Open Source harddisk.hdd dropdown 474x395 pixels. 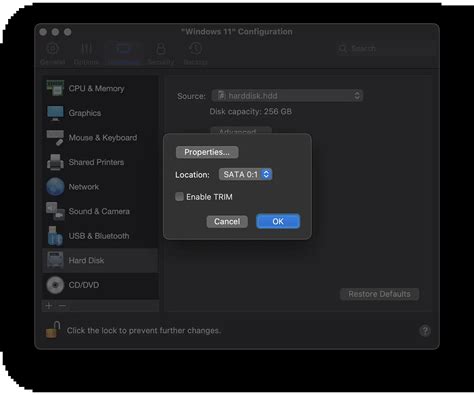click(x=287, y=96)
